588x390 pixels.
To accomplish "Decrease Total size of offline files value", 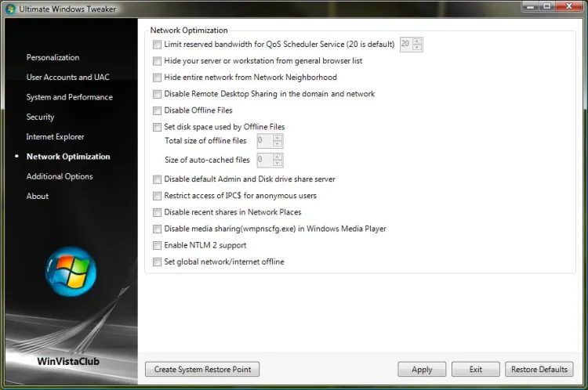I will click(x=277, y=144).
